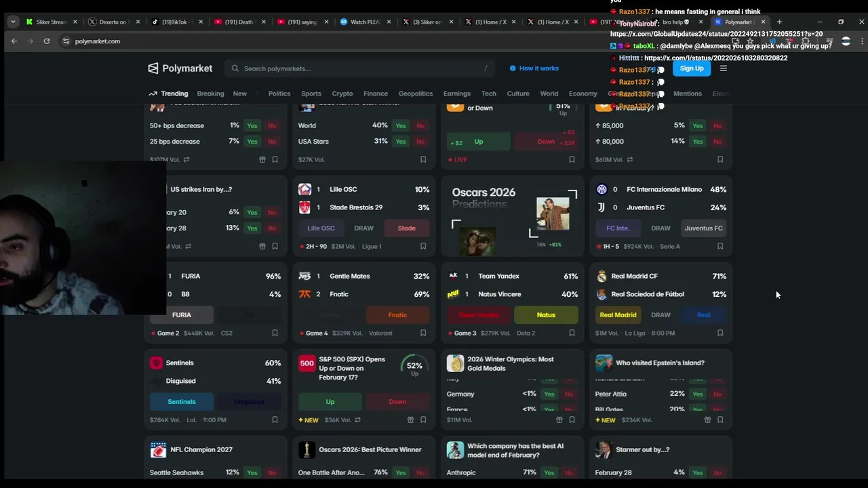Click the Search polymarkets field
The width and height of the screenshot is (868, 488).
point(359,68)
